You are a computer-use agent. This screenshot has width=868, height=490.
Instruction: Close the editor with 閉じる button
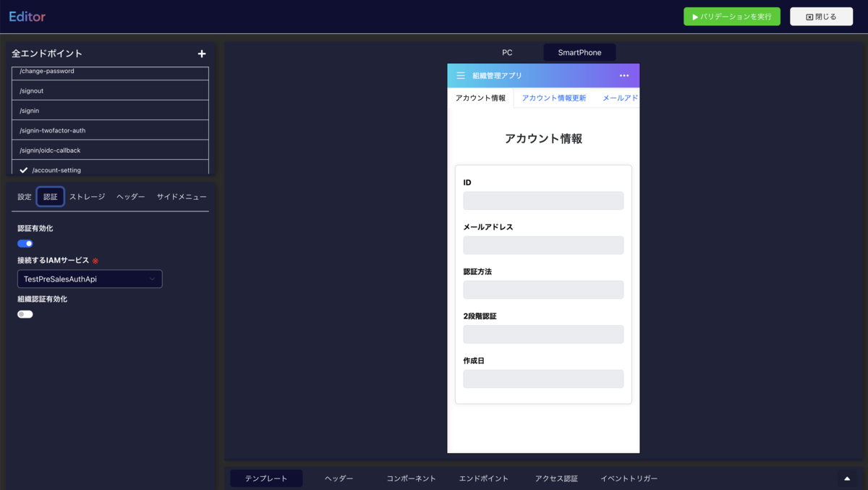pos(821,17)
